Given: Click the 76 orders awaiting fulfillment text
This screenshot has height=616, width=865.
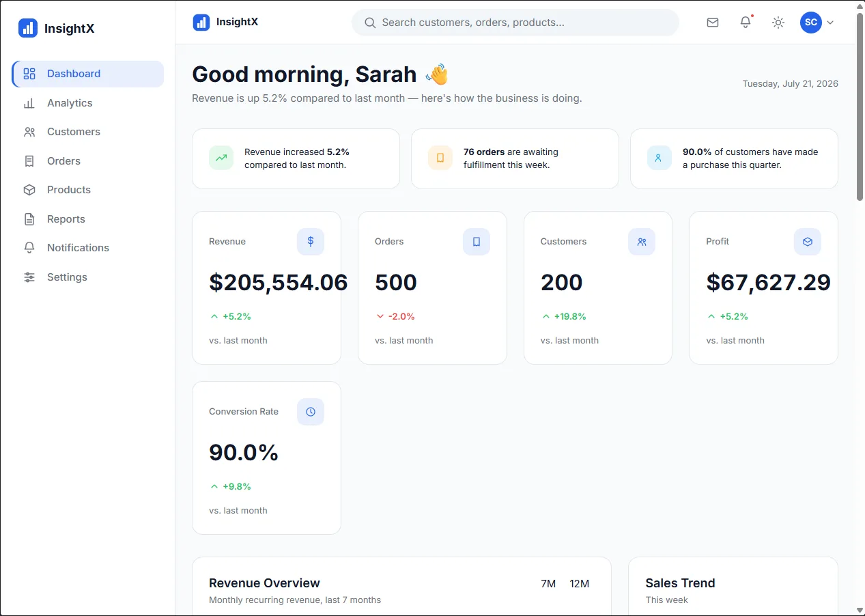Looking at the screenshot, I should (511, 158).
